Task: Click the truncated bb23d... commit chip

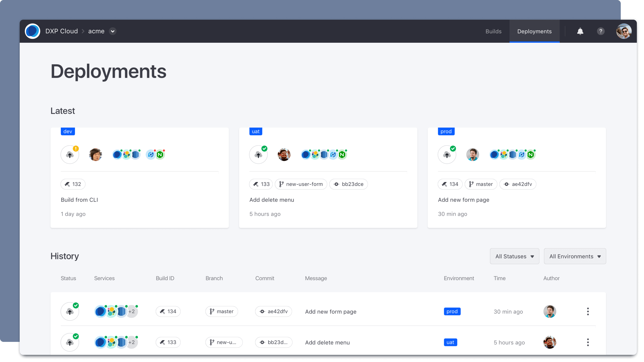Action: [x=273, y=342]
